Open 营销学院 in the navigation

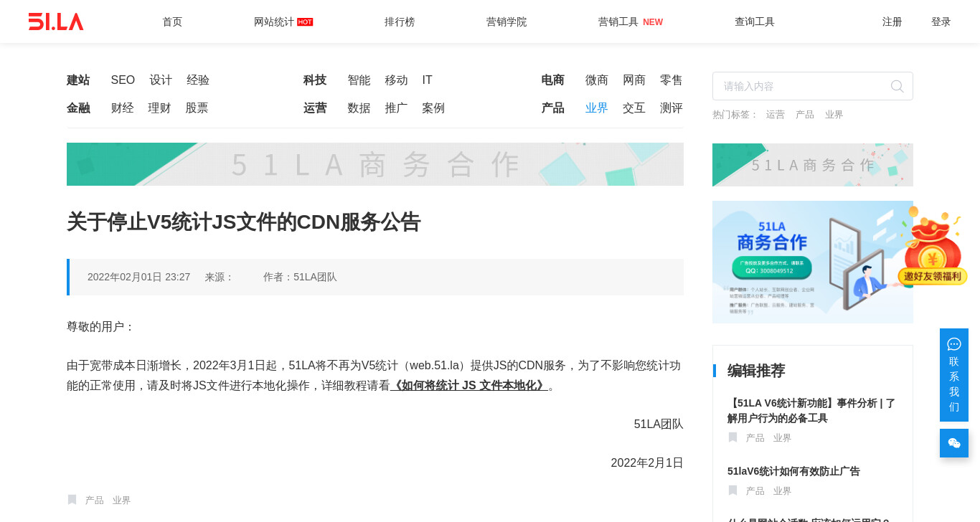(507, 22)
